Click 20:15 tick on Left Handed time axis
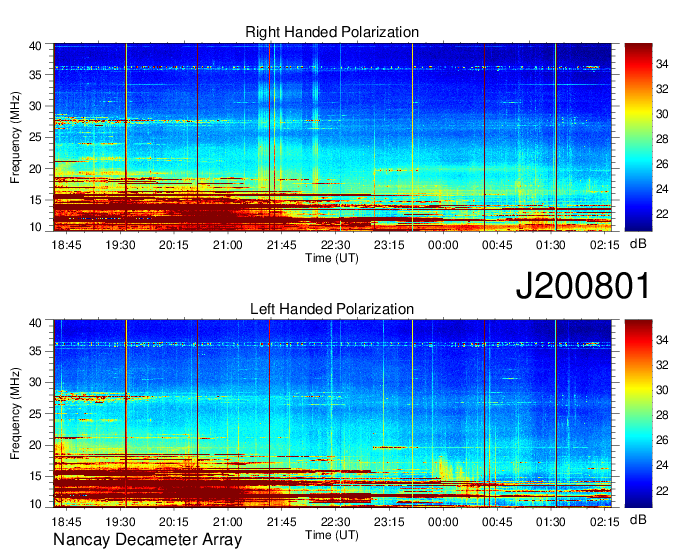 point(173,522)
